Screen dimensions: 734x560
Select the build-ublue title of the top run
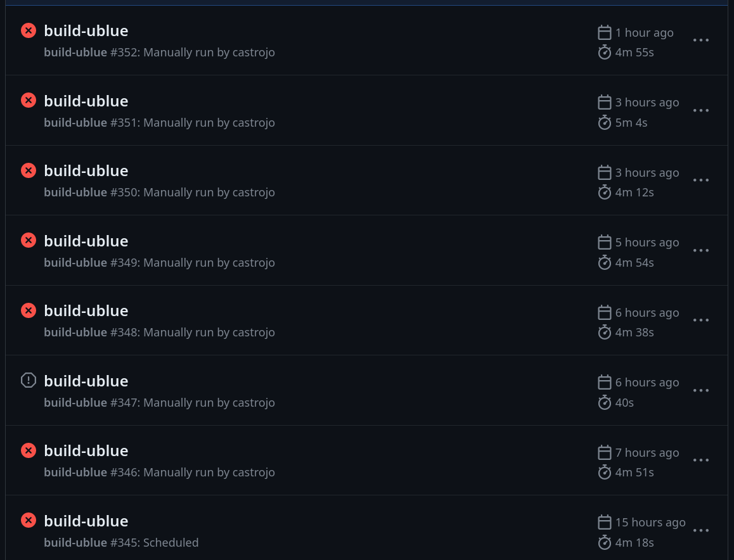(x=86, y=30)
